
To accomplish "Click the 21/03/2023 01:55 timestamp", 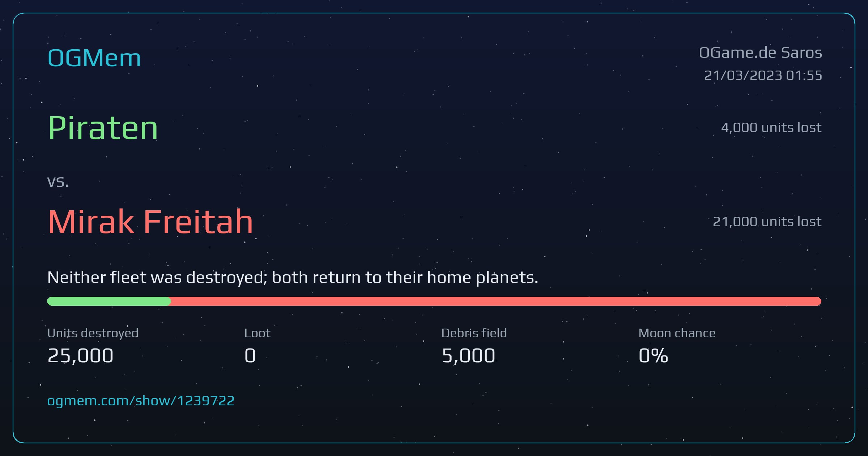I will [x=763, y=75].
